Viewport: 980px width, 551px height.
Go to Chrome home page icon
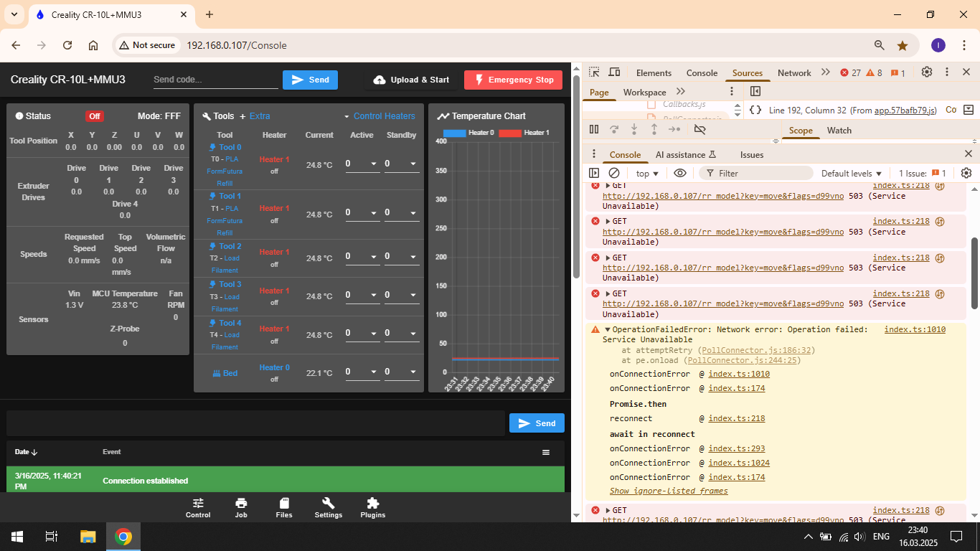point(93,45)
